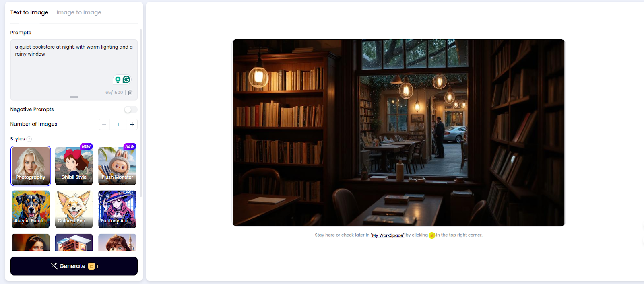Choose the Ghibli Style thumbnail
This screenshot has height=284, width=644.
coord(74,166)
